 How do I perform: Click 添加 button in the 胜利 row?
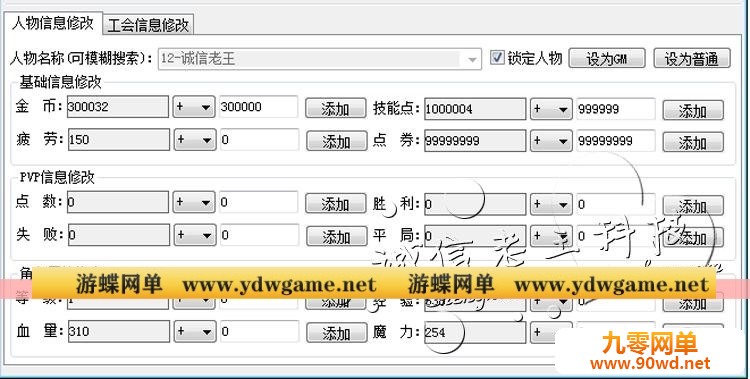click(693, 206)
